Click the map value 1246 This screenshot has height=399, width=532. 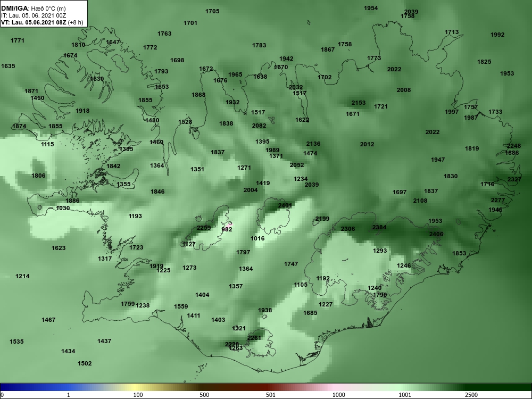404,265
